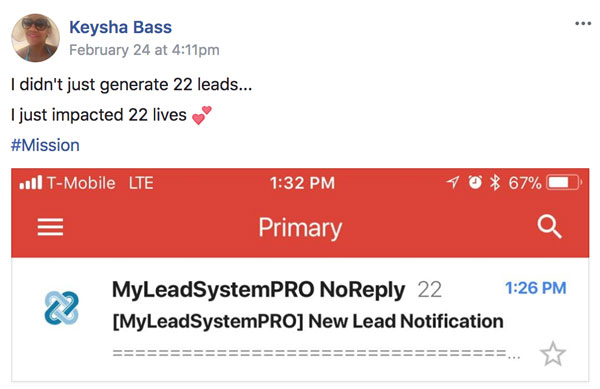Tap the Bluetooth status icon

point(495,182)
